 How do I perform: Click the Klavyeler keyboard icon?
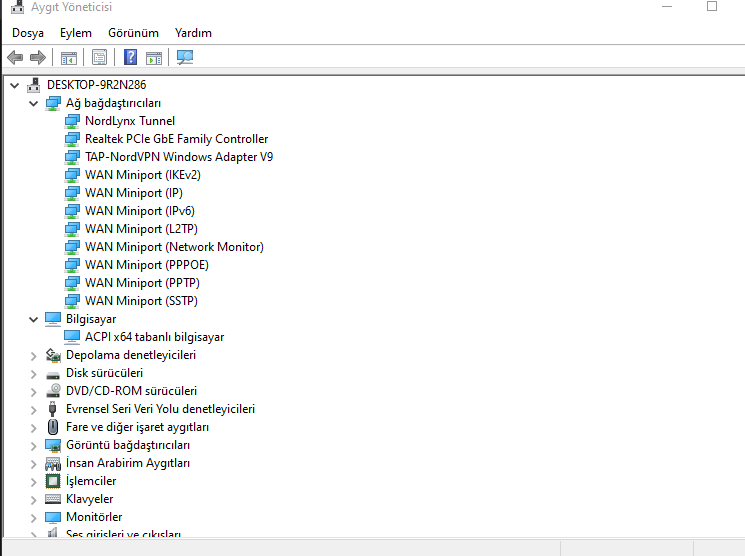pyautogui.click(x=53, y=499)
